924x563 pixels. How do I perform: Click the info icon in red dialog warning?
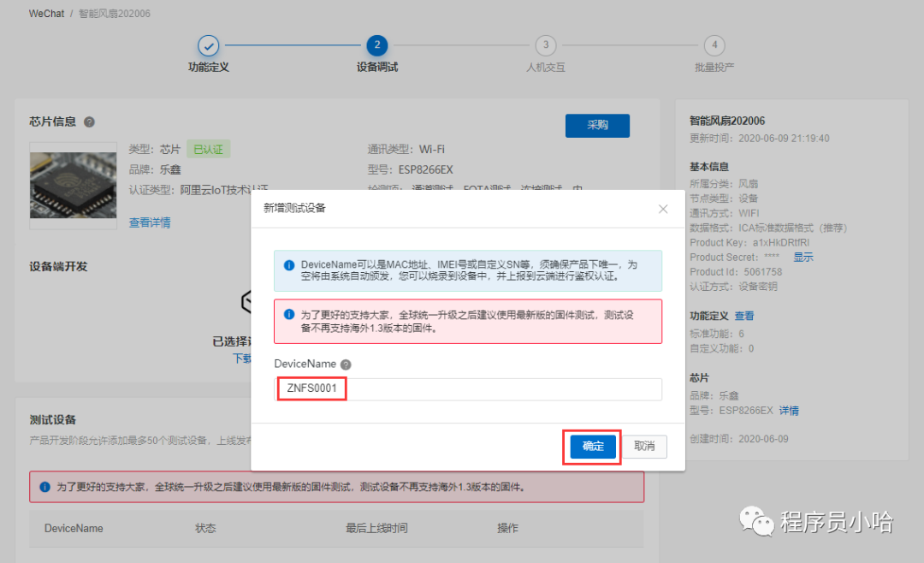click(x=289, y=314)
